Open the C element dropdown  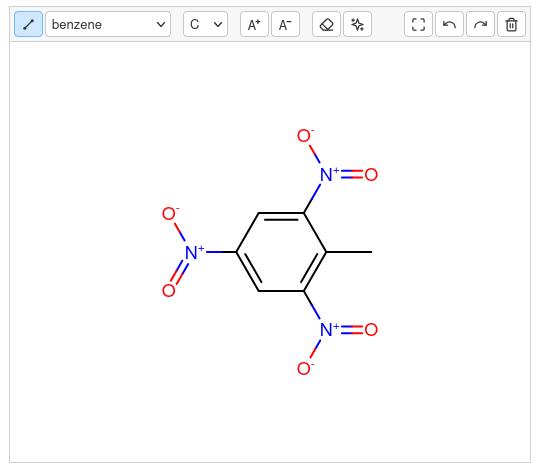click(205, 24)
